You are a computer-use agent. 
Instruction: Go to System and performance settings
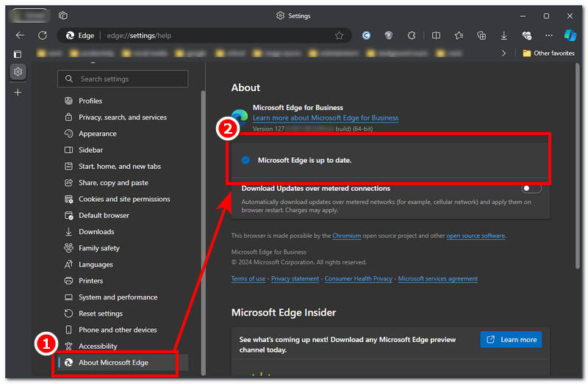point(118,297)
